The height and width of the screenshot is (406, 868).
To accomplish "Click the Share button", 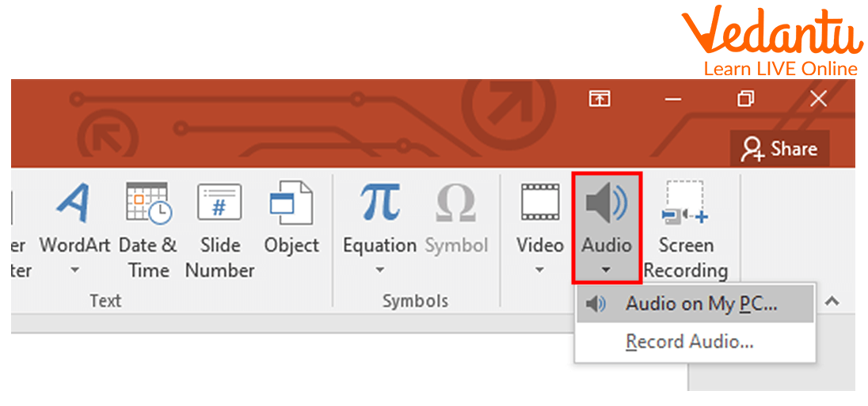I will coord(779,149).
